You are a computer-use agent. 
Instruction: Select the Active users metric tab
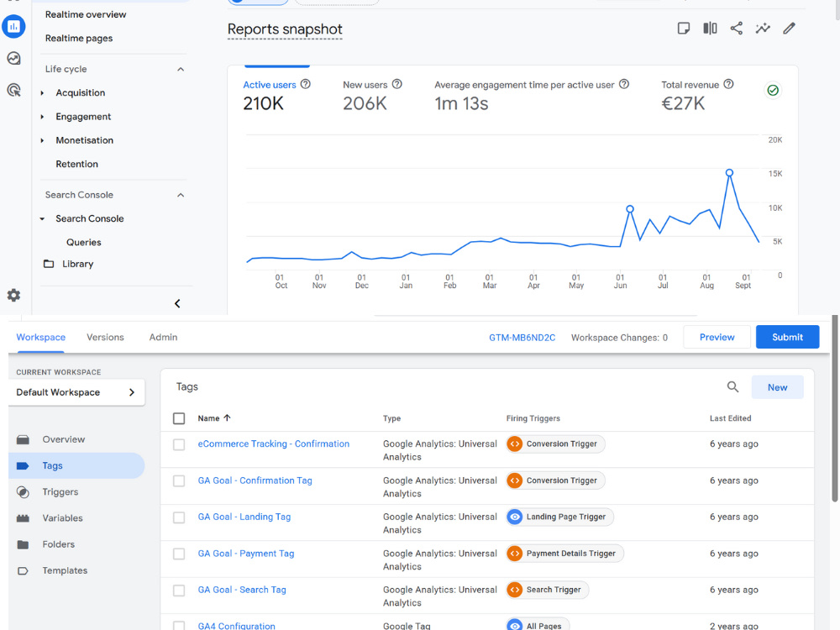[x=277, y=95]
